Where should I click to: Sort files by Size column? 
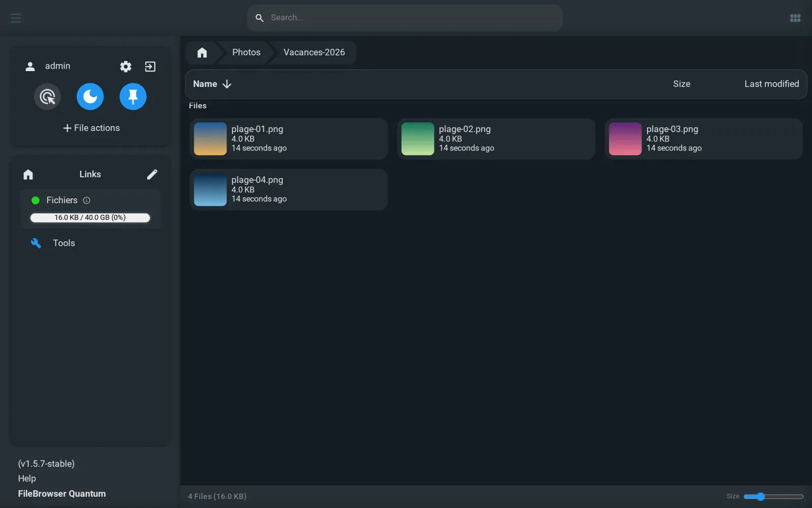pyautogui.click(x=682, y=84)
